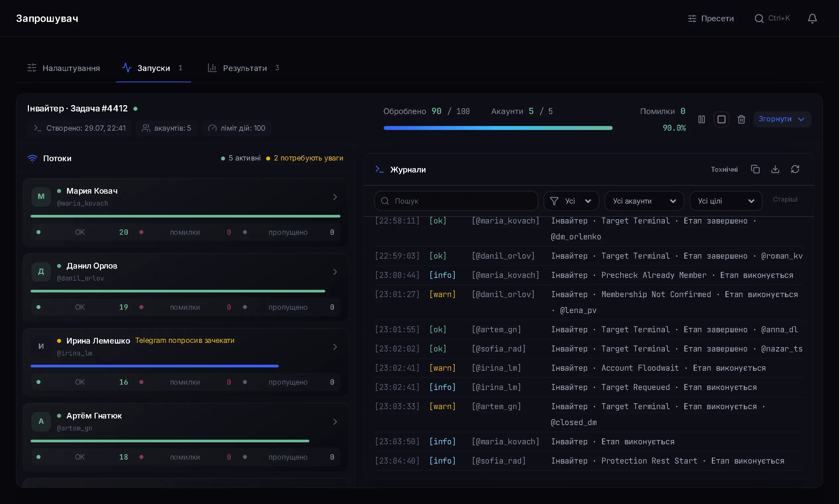The height and width of the screenshot is (504, 839).
Task: Click the Target Requeued log entry
Action: pos(589,388)
